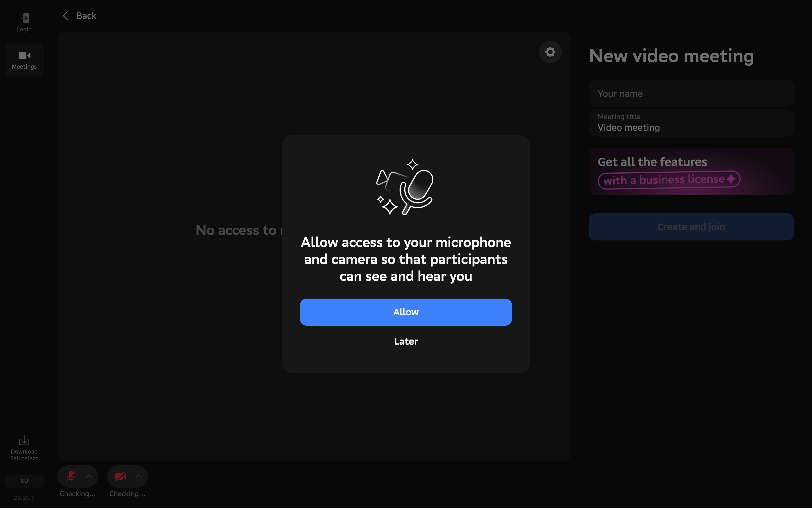812x508 pixels.
Task: Edit the Meeting title field
Action: click(691, 123)
